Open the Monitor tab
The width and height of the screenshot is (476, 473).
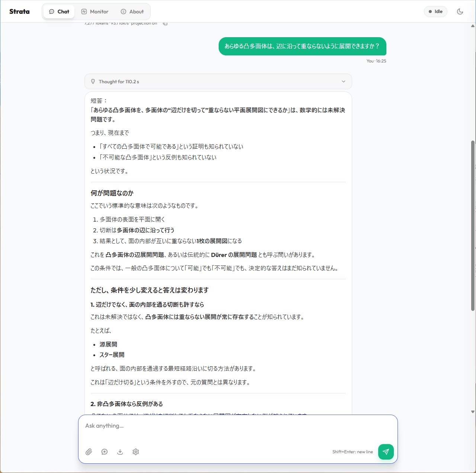click(x=95, y=12)
